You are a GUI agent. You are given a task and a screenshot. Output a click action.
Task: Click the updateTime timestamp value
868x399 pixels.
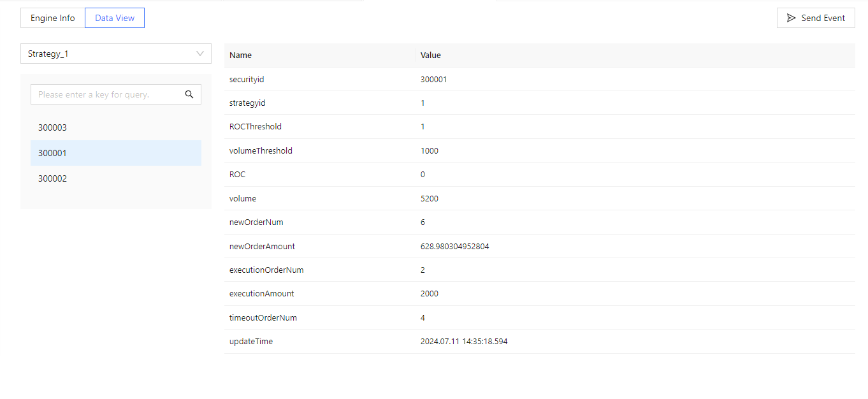point(464,342)
